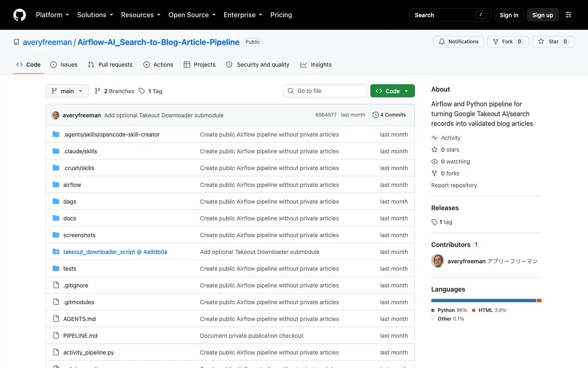
Task: Open the Enterprise menu
Action: click(x=243, y=15)
